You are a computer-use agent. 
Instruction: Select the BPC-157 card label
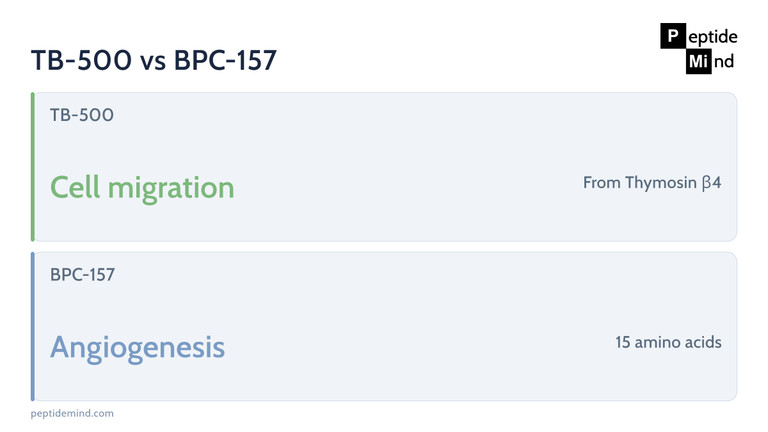[82, 275]
